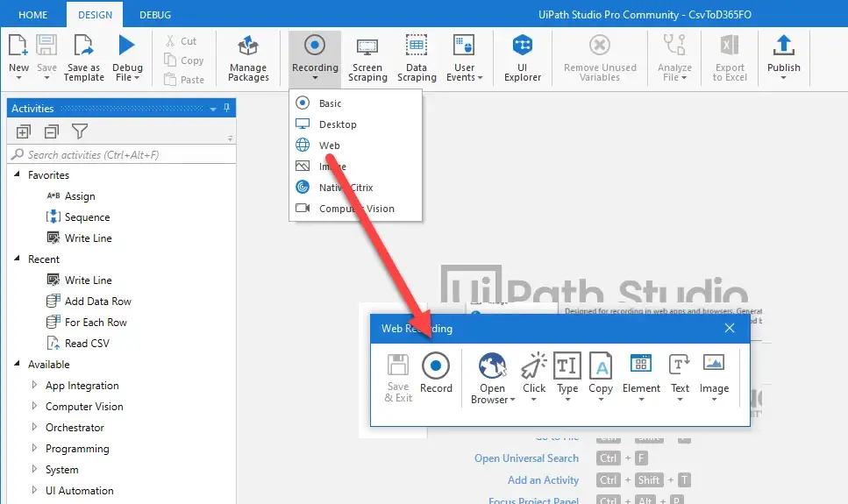The width and height of the screenshot is (848, 504).
Task: Click Record in Web Recording toolbar
Action: (x=436, y=373)
